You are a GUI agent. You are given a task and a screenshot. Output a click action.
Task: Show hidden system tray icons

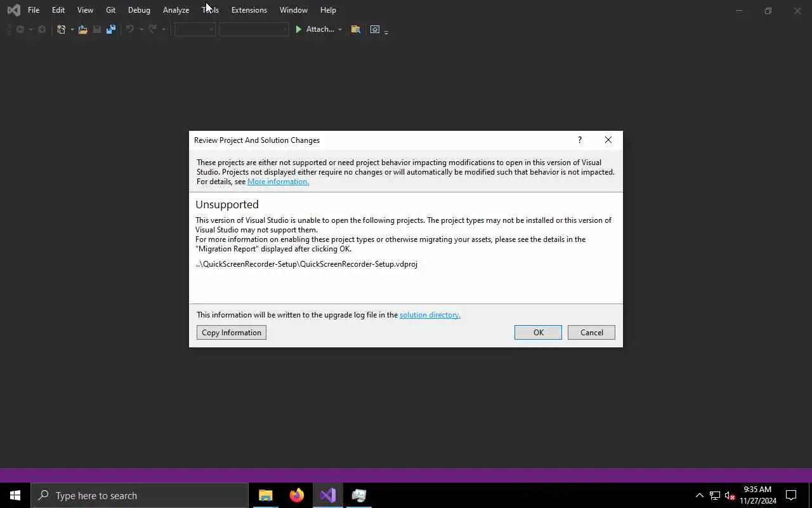700,495
